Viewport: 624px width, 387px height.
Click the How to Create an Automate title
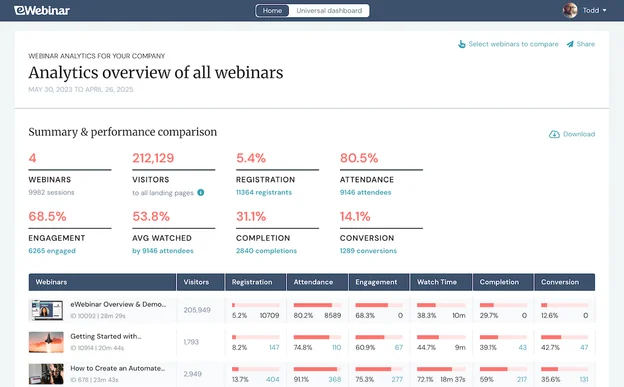(118, 368)
